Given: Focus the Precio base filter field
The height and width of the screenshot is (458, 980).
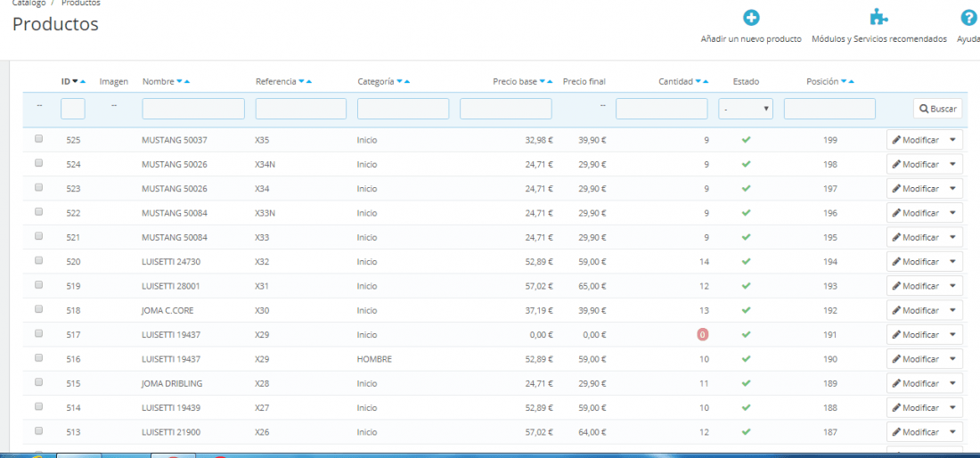Looking at the screenshot, I should coord(506,109).
